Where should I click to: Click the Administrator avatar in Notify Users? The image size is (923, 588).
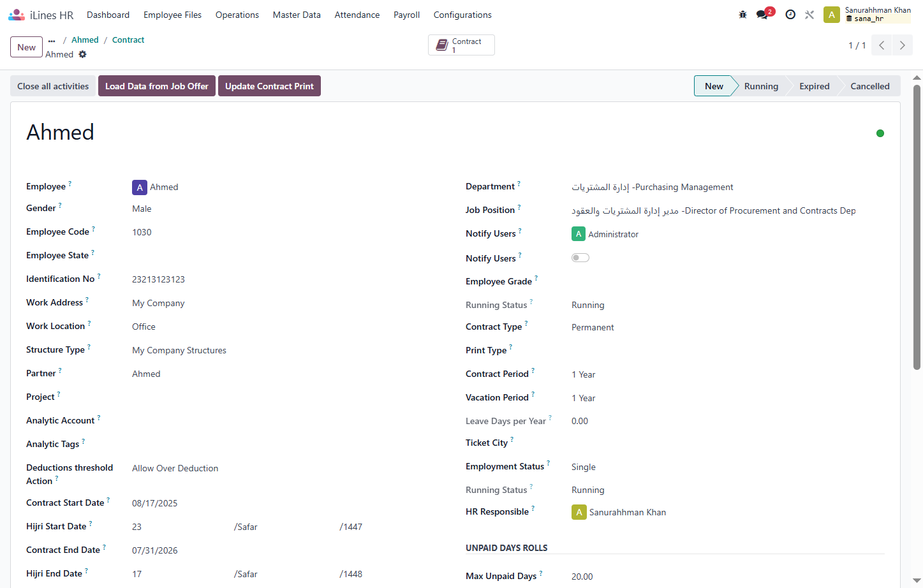(x=579, y=234)
